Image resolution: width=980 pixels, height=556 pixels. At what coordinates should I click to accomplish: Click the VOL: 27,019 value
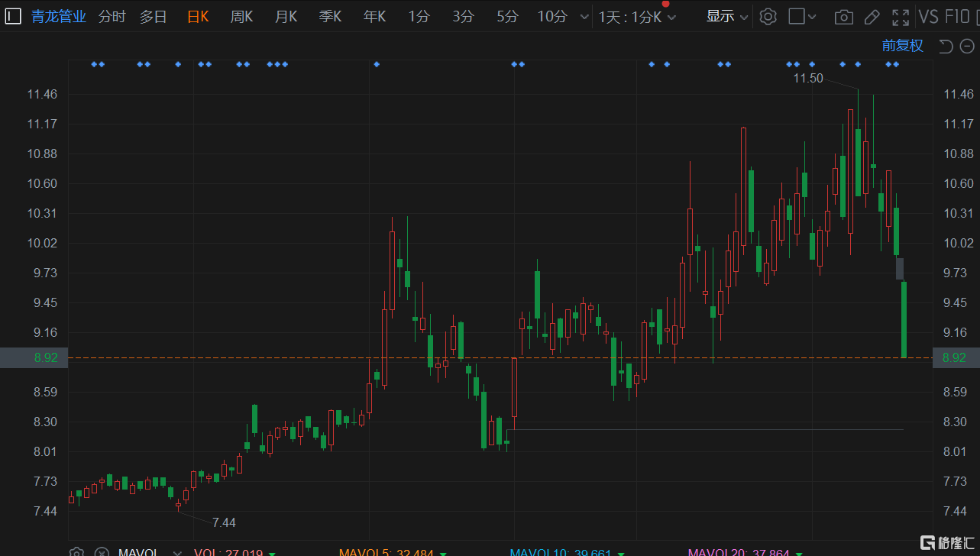pyautogui.click(x=228, y=553)
